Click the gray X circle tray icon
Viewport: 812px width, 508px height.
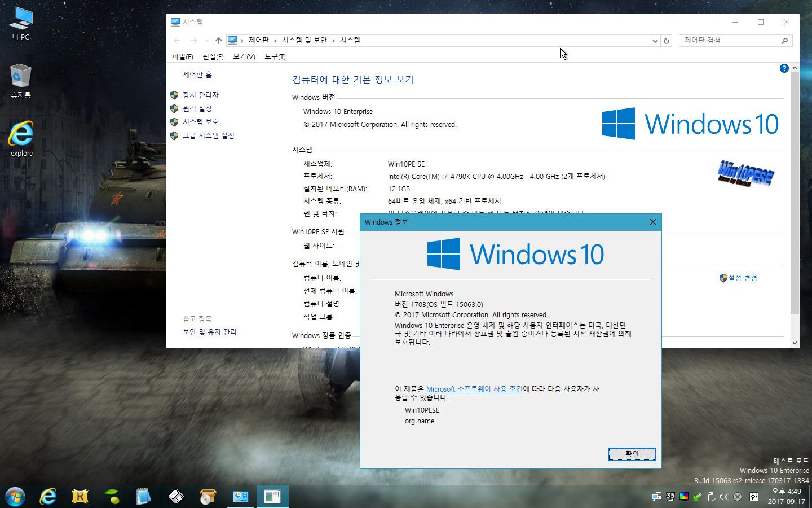click(x=738, y=497)
